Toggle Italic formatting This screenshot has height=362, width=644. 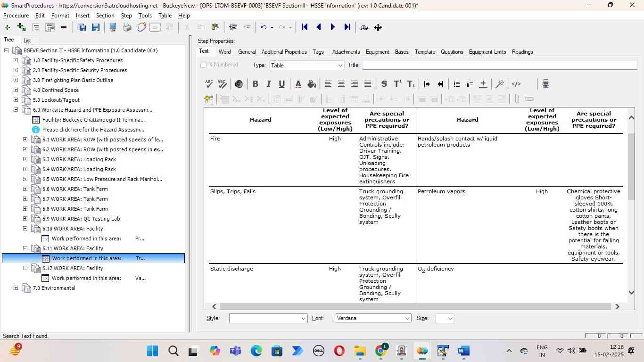[269, 84]
